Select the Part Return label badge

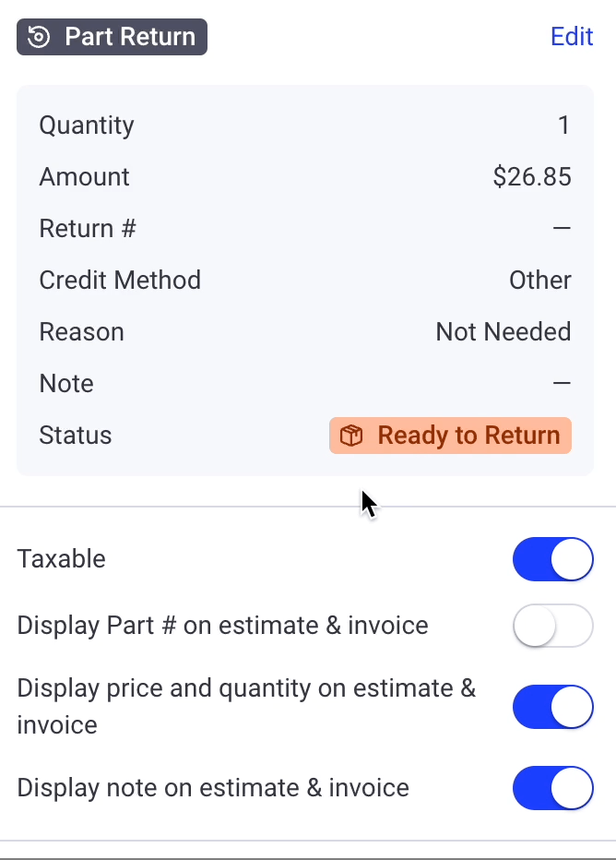click(111, 36)
